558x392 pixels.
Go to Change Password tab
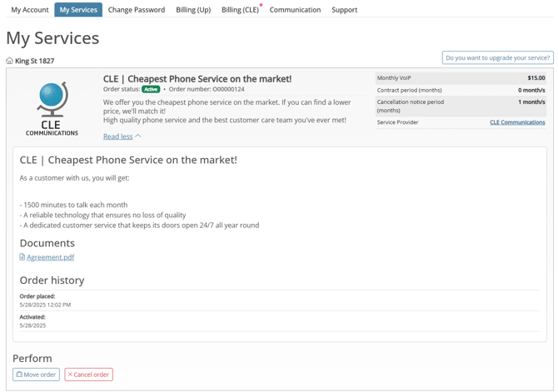pos(137,10)
